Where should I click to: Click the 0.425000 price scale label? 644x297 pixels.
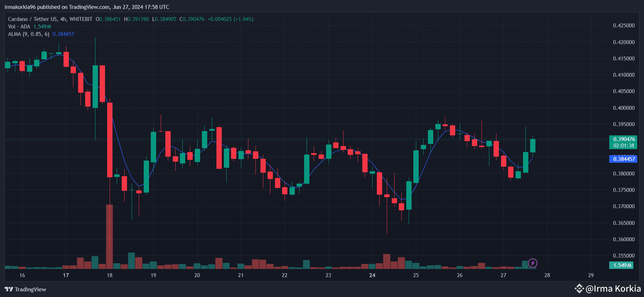tap(624, 26)
